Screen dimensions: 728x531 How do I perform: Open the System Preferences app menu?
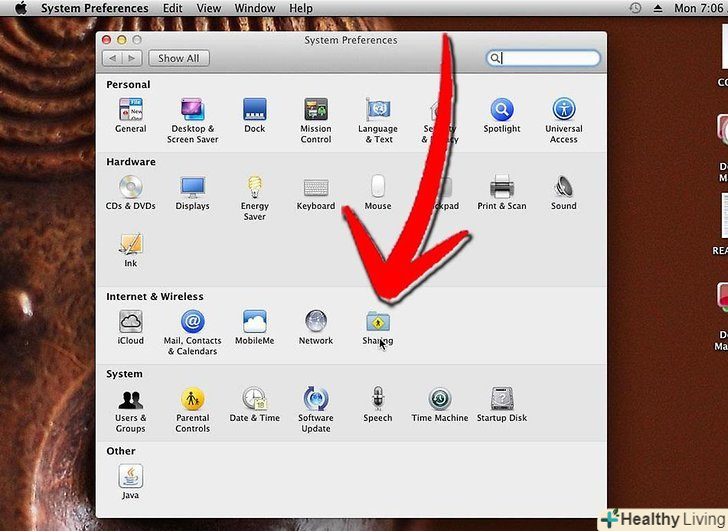[x=94, y=8]
